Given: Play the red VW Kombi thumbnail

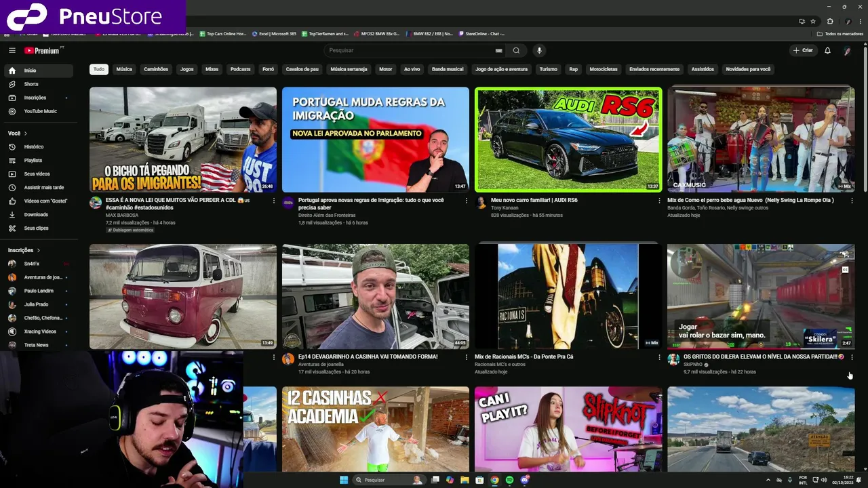Looking at the screenshot, I should [183, 297].
